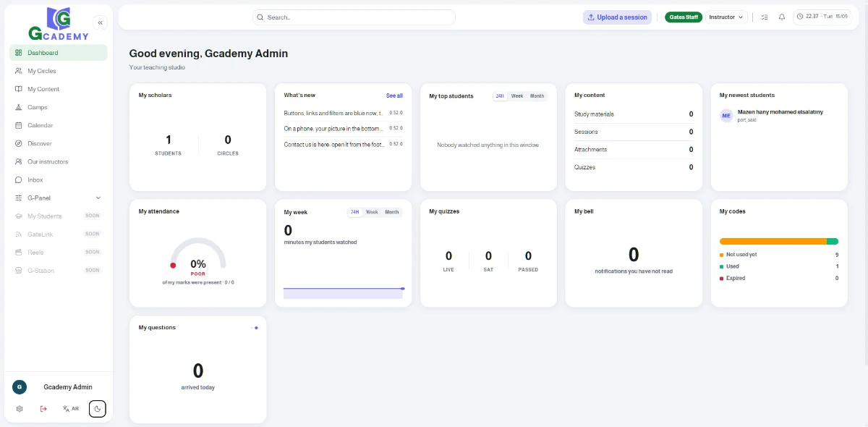
Task: Open Discover in sidebar
Action: [x=59, y=143]
